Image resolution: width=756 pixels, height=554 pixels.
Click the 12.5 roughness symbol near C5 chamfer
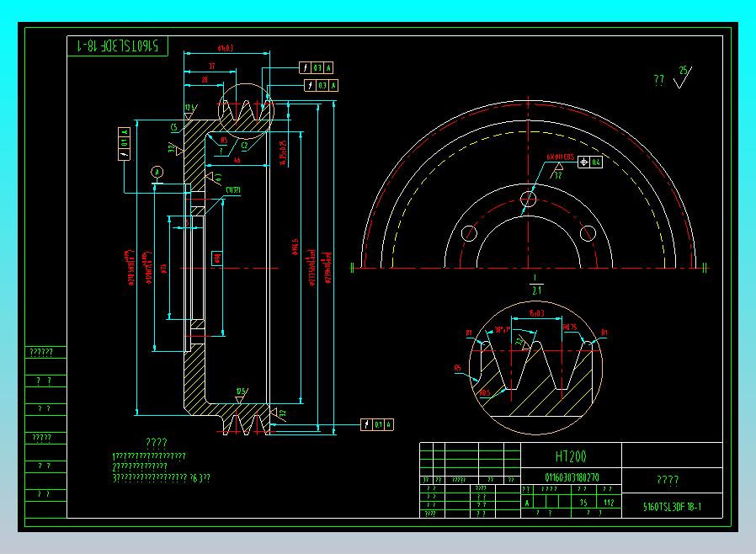pos(190,112)
